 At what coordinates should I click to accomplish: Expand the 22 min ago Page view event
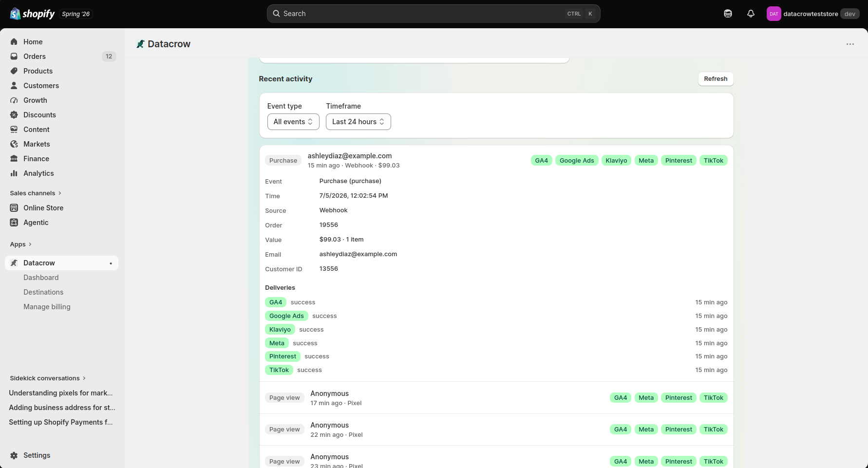(x=496, y=430)
